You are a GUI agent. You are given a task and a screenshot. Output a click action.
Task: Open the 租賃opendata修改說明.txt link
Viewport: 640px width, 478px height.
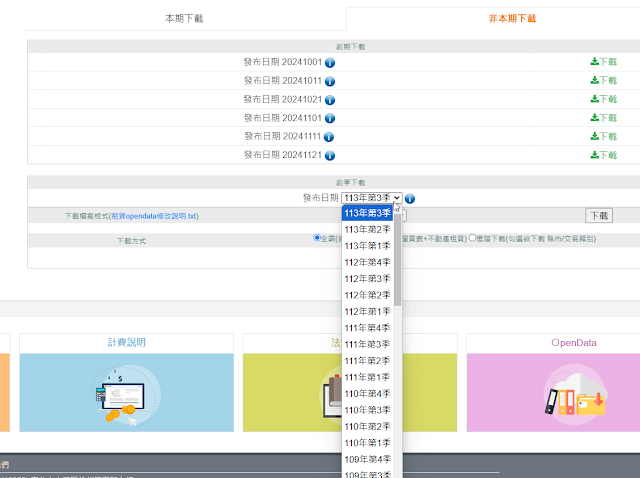tap(154, 216)
